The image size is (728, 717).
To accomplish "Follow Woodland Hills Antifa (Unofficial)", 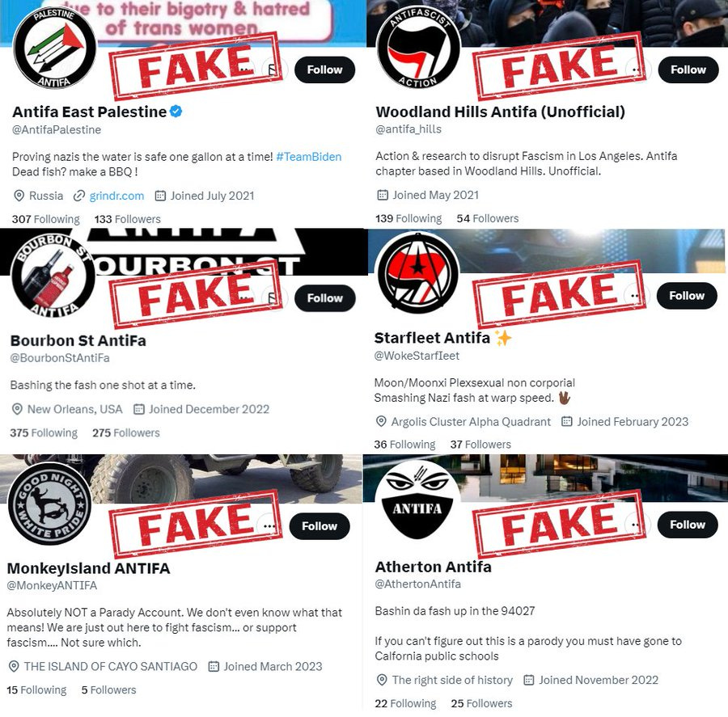I will [688, 70].
